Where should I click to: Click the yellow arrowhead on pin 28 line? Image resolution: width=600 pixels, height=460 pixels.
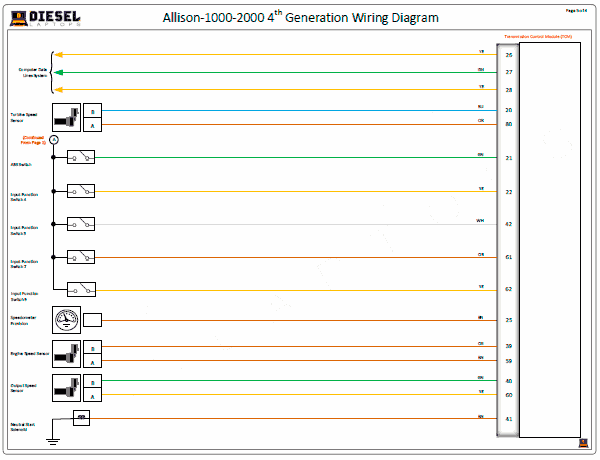pyautogui.click(x=58, y=90)
